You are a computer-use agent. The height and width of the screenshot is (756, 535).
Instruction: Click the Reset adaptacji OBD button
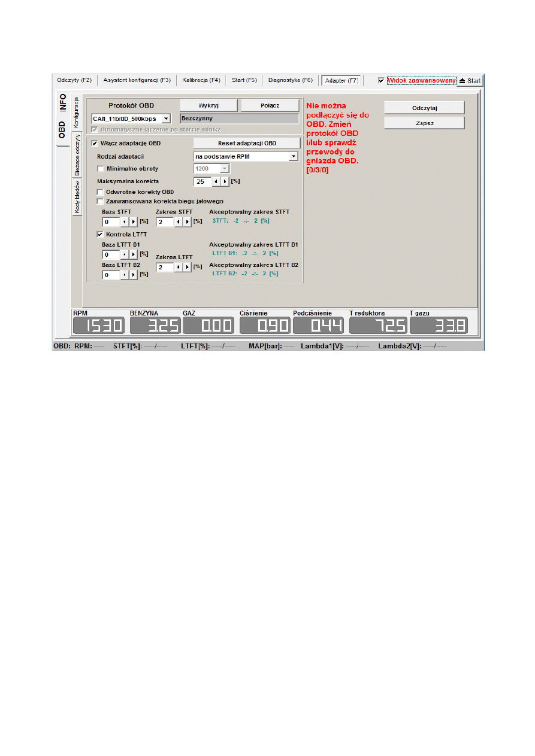[x=246, y=143]
